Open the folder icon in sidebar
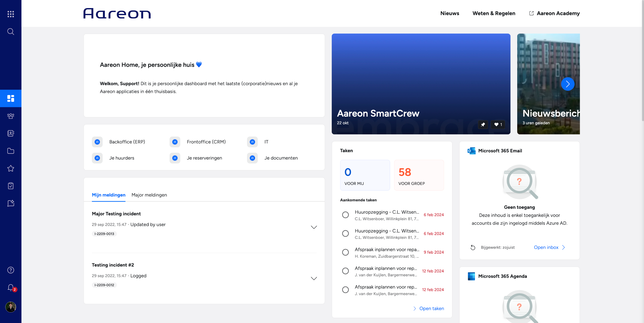The height and width of the screenshot is (323, 644). pyautogui.click(x=11, y=151)
